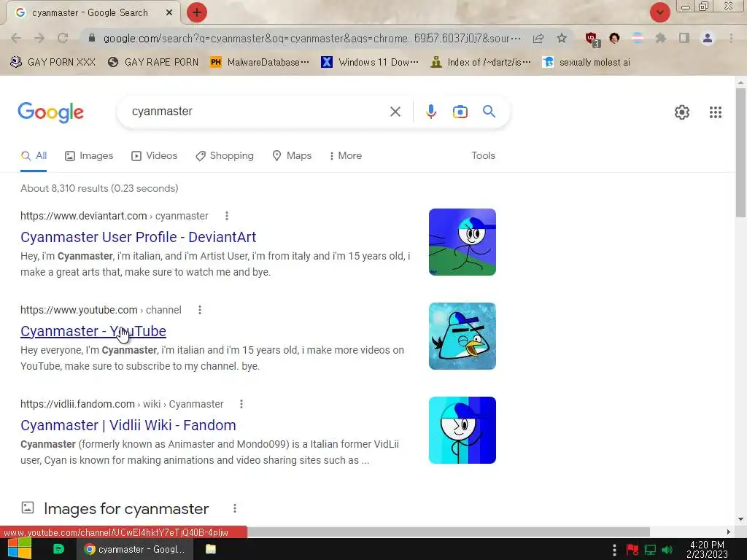Open the search Tools options
747x560 pixels.
coord(483,156)
